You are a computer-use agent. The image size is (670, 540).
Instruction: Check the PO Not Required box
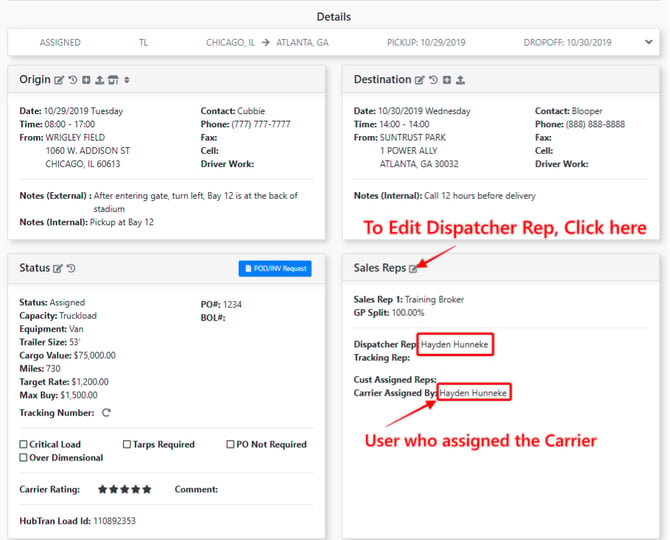(x=230, y=444)
